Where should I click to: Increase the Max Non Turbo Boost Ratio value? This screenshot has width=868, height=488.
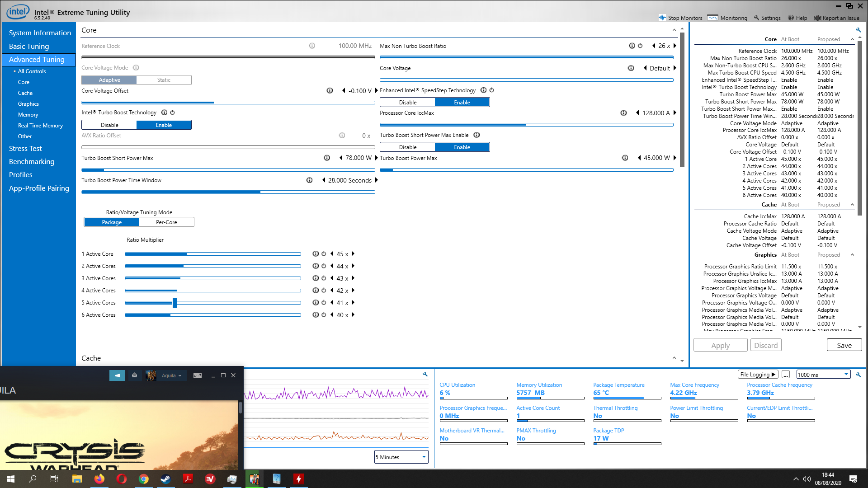click(675, 46)
